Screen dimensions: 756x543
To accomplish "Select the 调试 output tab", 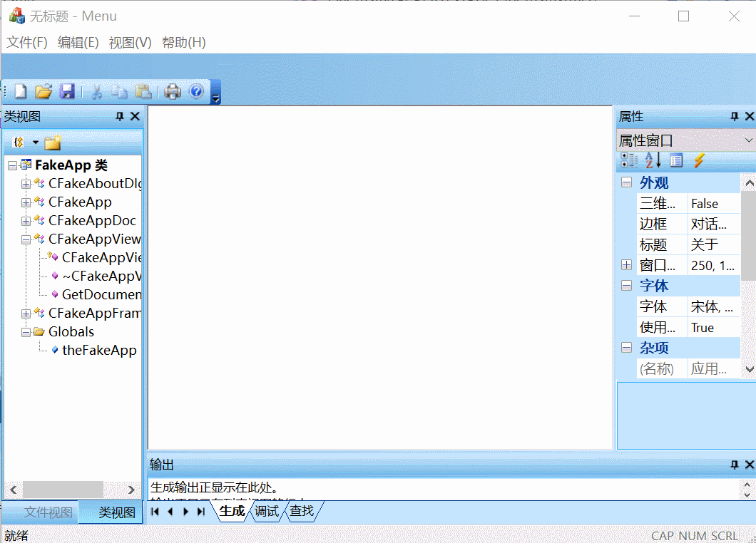I will 267,511.
